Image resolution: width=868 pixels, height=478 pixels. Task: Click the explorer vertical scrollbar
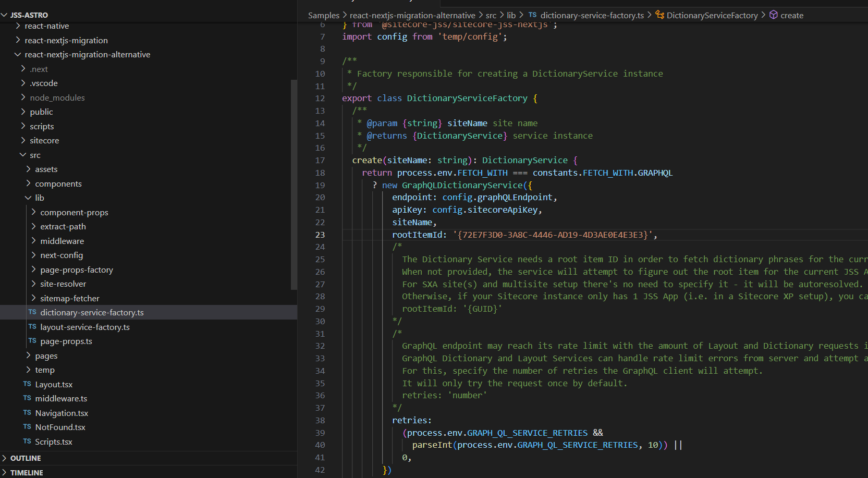(x=294, y=184)
